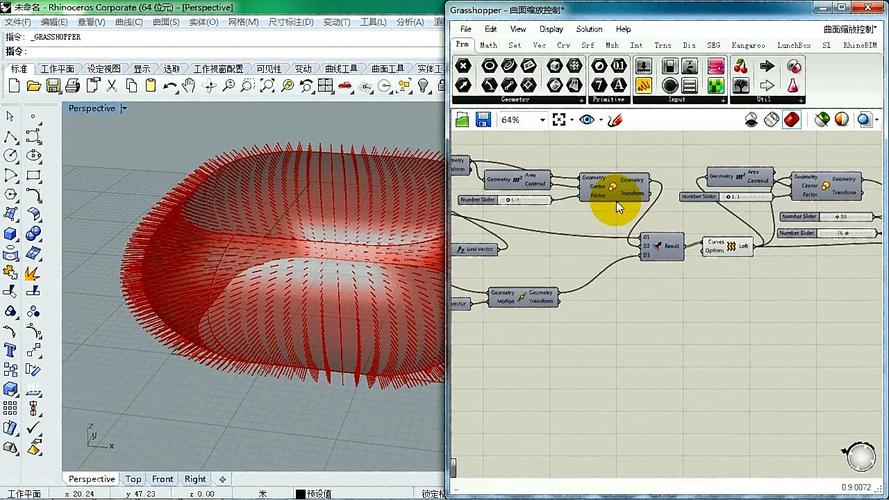Image resolution: width=889 pixels, height=500 pixels.
Task: Click the Vector parameter arrow hexagon icon
Action: (463, 85)
